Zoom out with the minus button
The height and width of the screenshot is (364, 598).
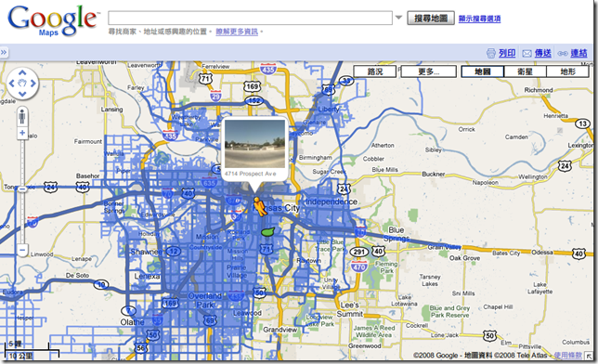coord(22,251)
